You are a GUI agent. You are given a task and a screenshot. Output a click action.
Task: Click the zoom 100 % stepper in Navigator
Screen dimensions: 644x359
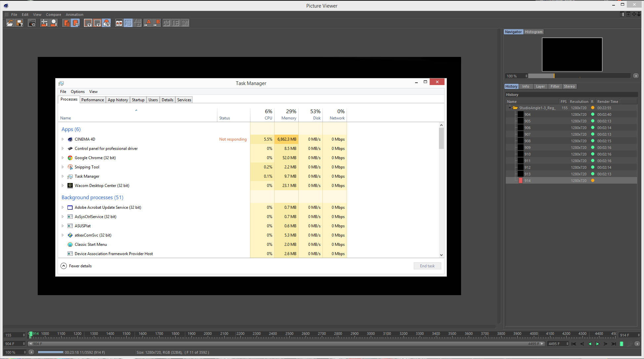526,76
